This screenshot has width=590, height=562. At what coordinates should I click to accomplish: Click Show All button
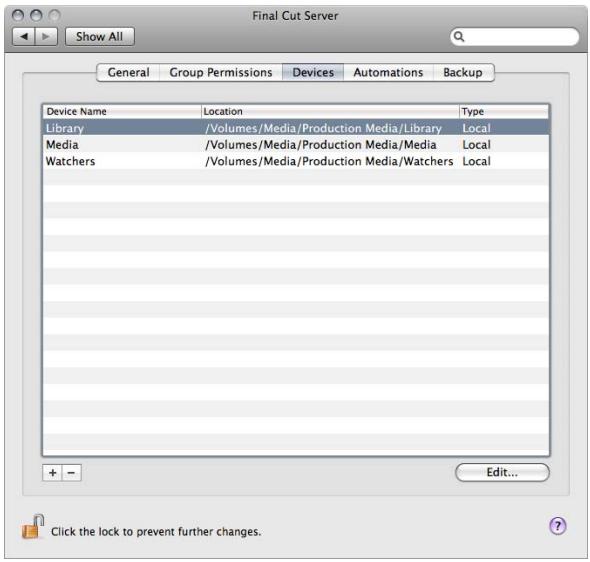point(99,36)
